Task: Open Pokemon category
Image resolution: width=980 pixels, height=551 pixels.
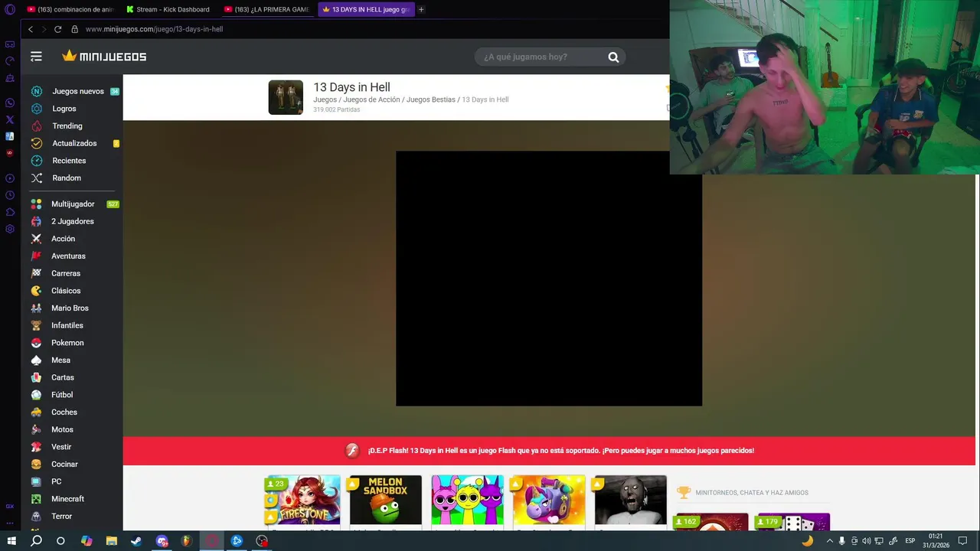Action: pyautogui.click(x=67, y=343)
